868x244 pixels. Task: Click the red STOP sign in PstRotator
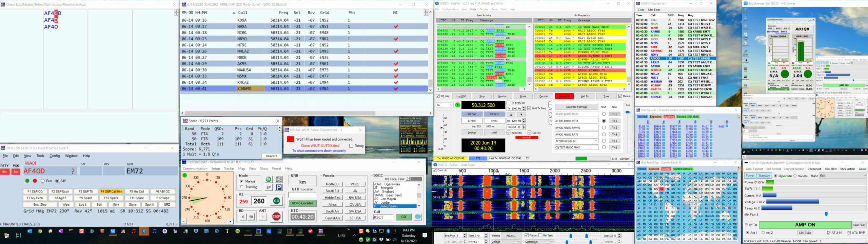pos(276,217)
